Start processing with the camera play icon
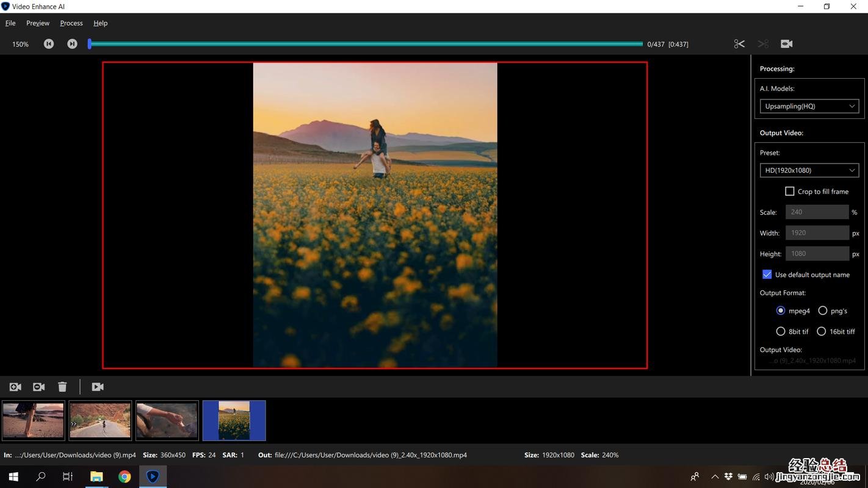 [x=98, y=387]
